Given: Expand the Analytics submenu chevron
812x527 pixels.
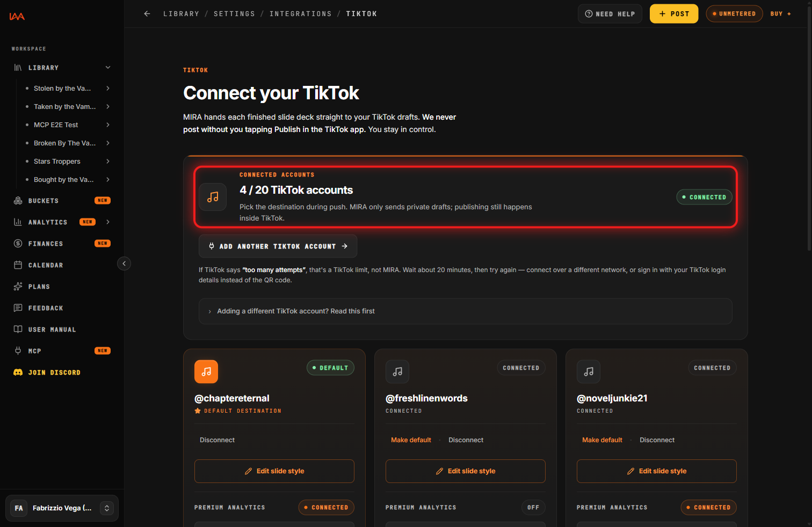Looking at the screenshot, I should [108, 222].
